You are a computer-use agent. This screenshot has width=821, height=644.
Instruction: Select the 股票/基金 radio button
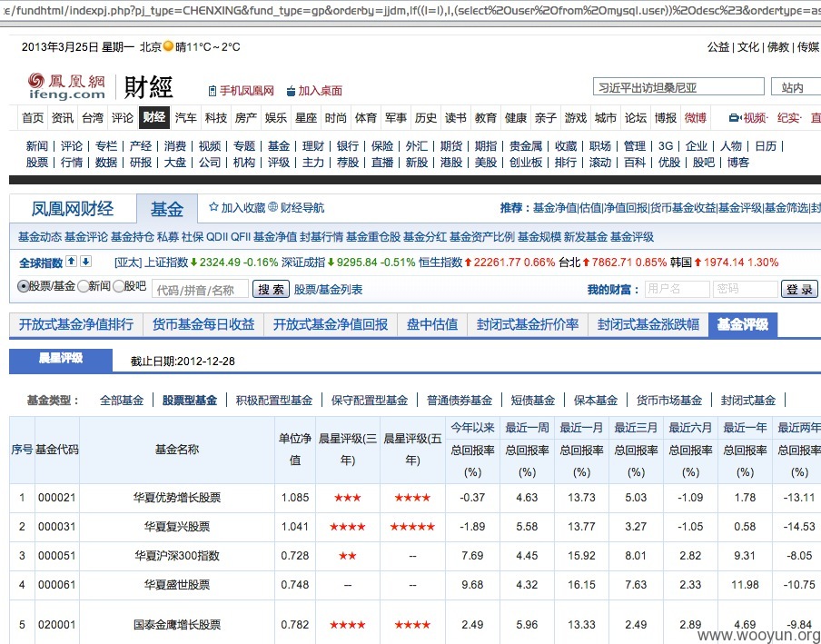tap(23, 286)
